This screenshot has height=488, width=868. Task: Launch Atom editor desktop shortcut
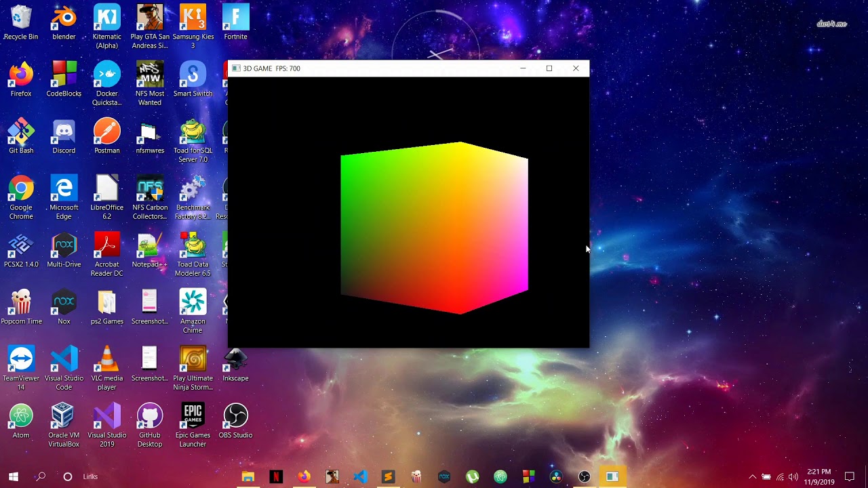(21, 421)
